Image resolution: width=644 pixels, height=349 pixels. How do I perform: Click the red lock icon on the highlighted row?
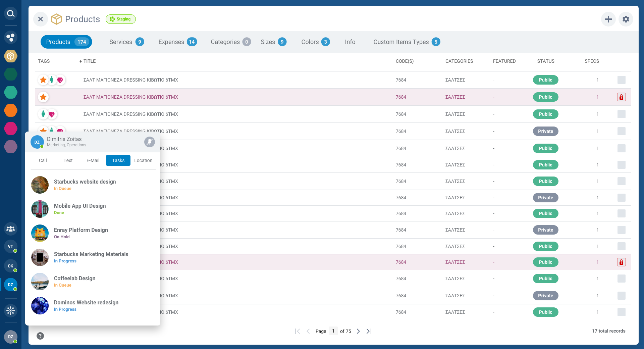pyautogui.click(x=622, y=97)
